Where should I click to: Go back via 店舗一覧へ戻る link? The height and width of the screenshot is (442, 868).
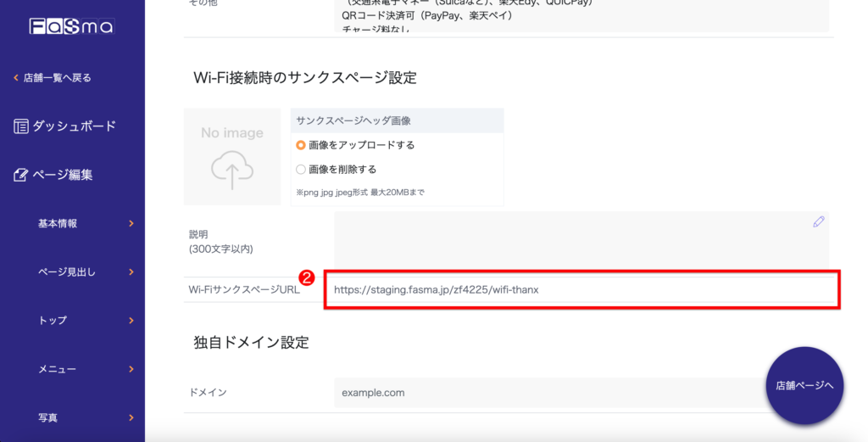point(57,78)
